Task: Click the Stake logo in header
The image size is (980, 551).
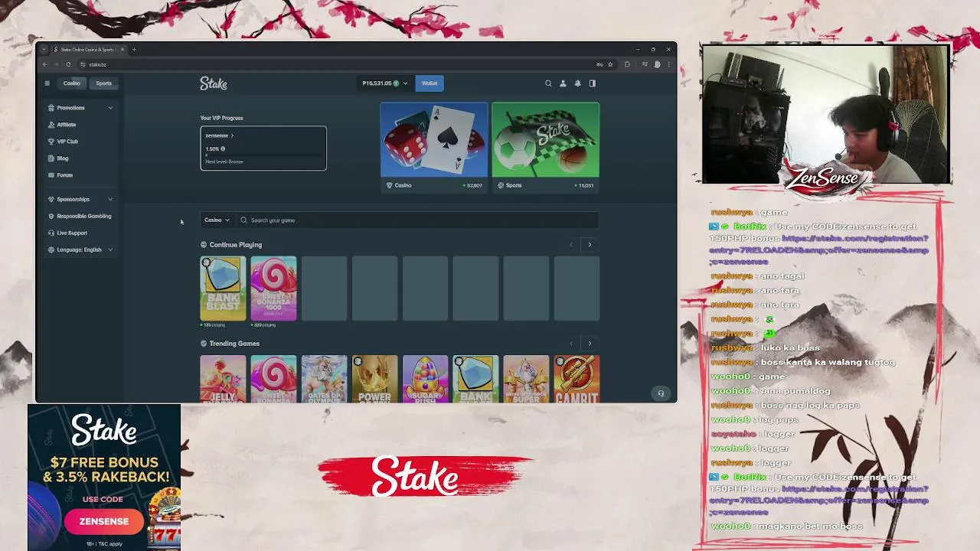Action: tap(214, 83)
